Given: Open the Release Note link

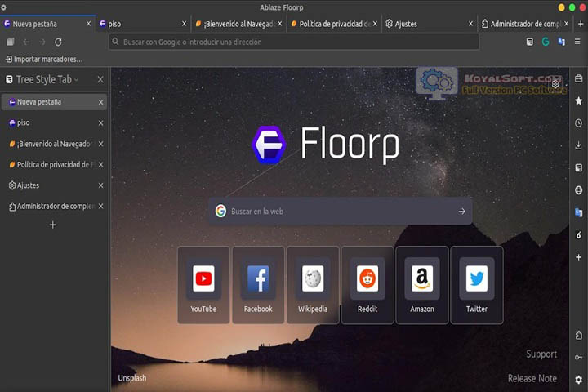Looking at the screenshot, I should pos(532,378).
